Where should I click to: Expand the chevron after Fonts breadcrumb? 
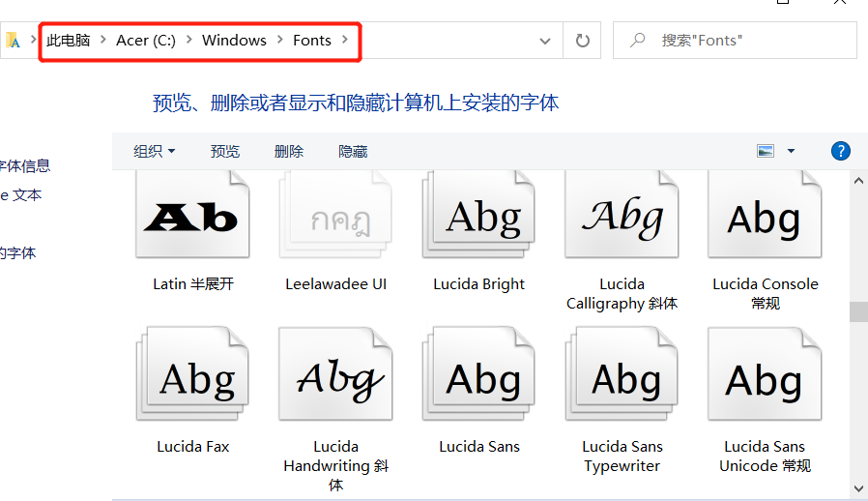click(x=345, y=40)
